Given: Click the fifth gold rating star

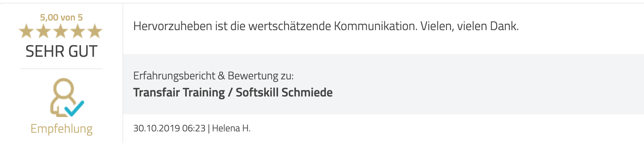Looking at the screenshot, I should pos(95,31).
